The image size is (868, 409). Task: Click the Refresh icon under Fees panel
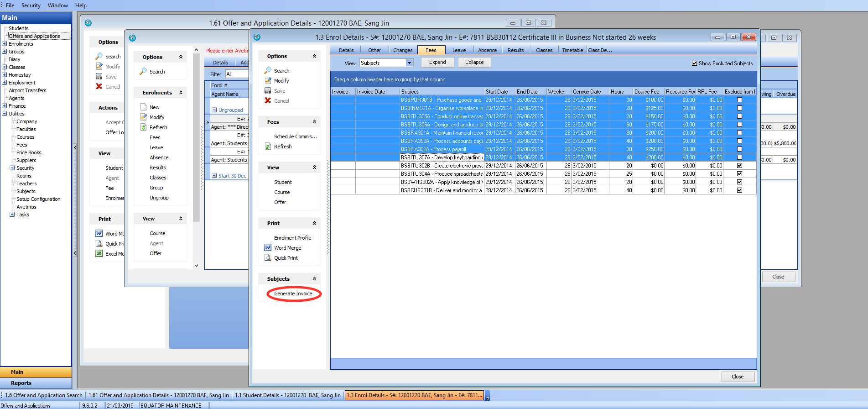click(268, 147)
